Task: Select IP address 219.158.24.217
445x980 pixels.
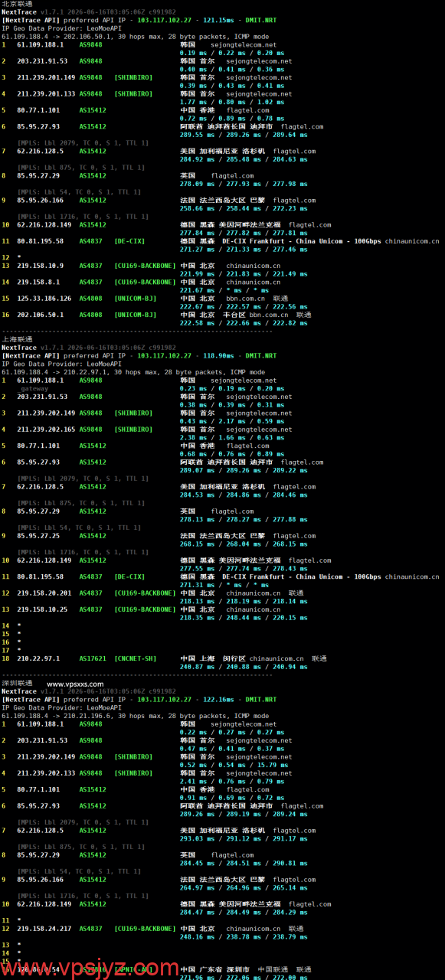Action: click(x=44, y=929)
